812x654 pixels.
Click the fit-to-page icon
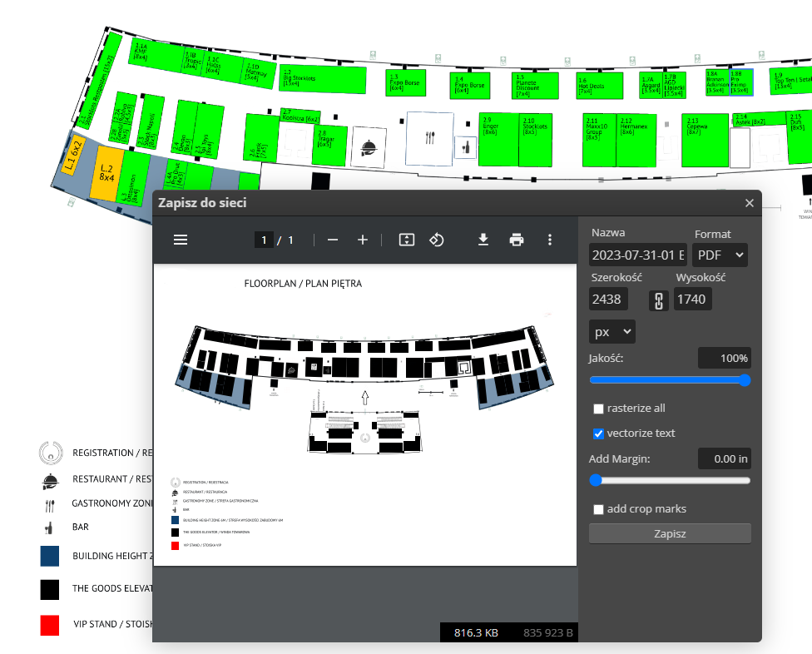406,240
